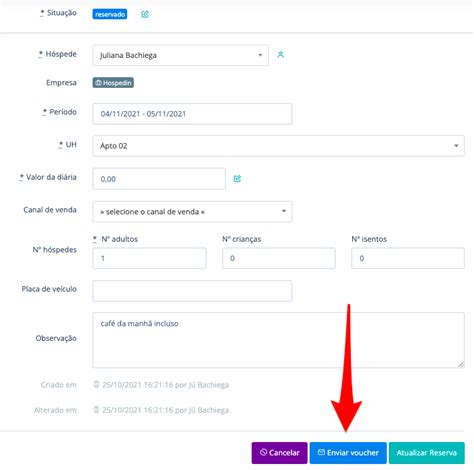The height and width of the screenshot is (470, 474).
Task: Click the clock icon beside Criado em
Action: (x=96, y=384)
